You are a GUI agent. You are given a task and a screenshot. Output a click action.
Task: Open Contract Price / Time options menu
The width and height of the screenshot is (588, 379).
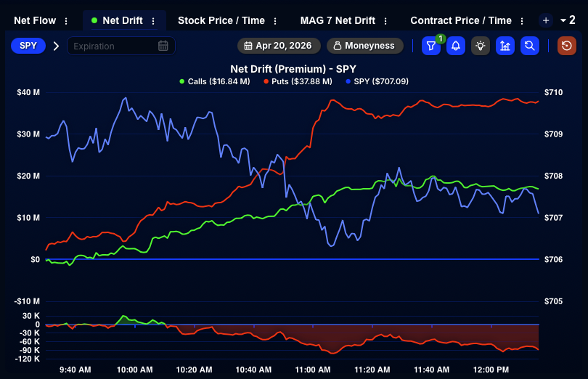(522, 21)
